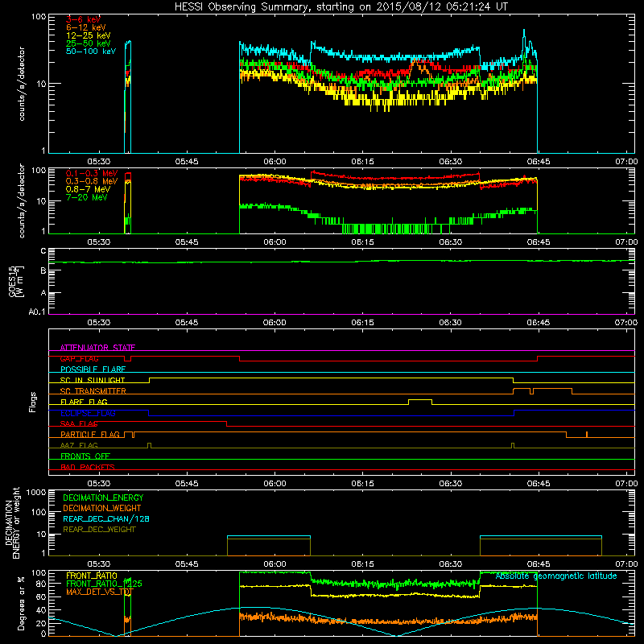Click the 7-20 MeV legend entry

(87, 197)
